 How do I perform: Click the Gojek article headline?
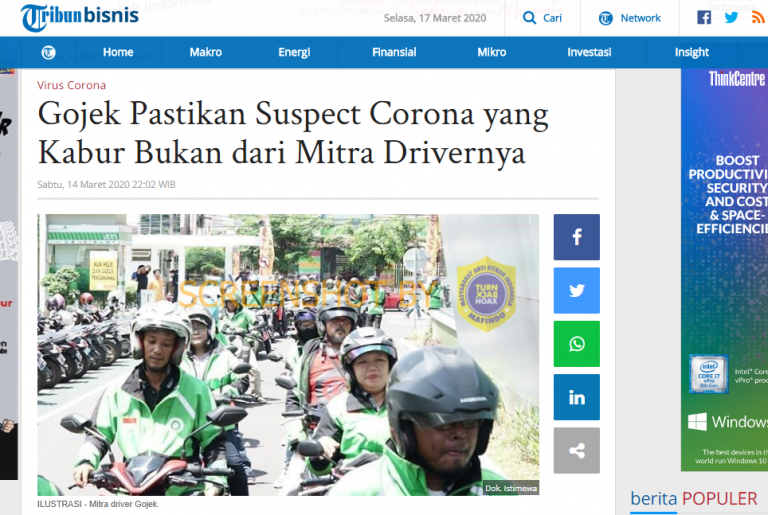293,133
